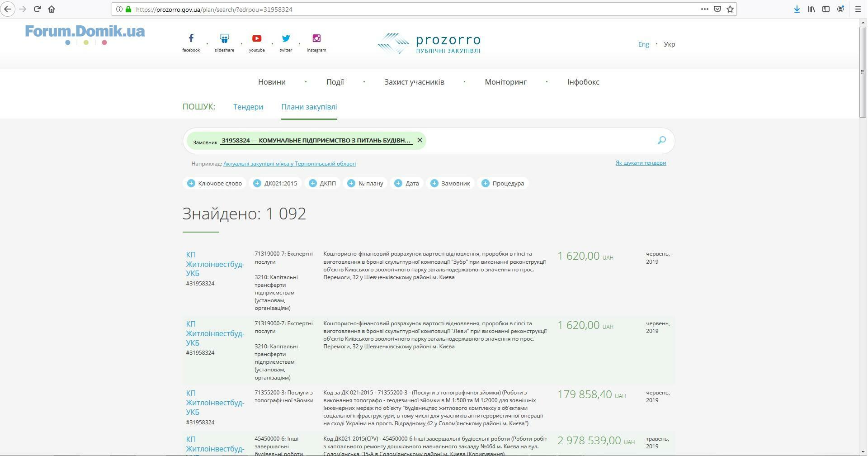Open Моніторинг menu item

(x=505, y=82)
